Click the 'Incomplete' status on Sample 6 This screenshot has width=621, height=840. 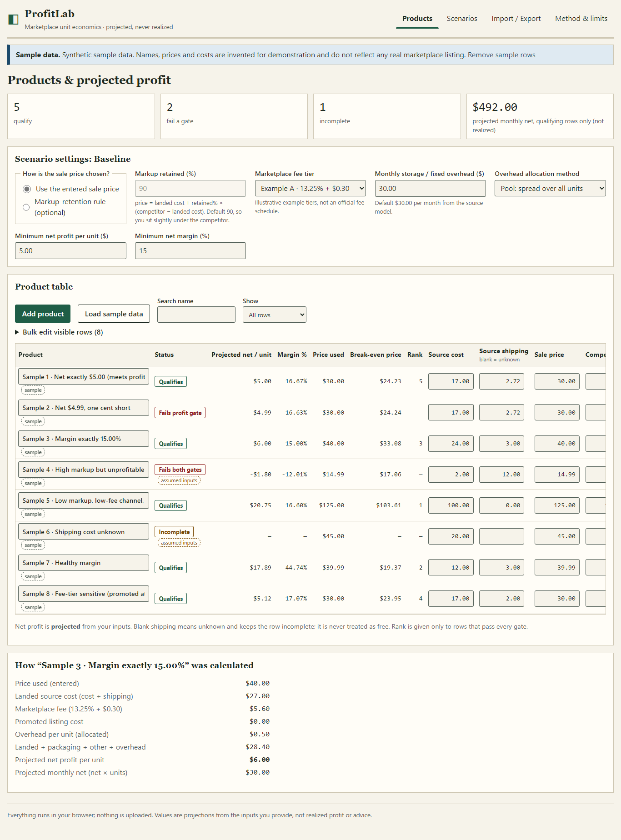[174, 532]
